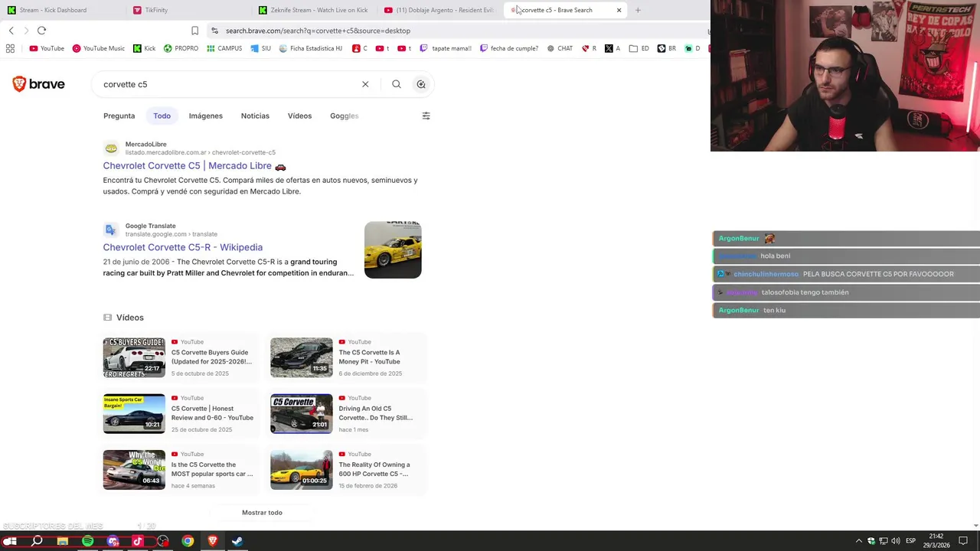Select the Goggles search tab

pos(344,116)
